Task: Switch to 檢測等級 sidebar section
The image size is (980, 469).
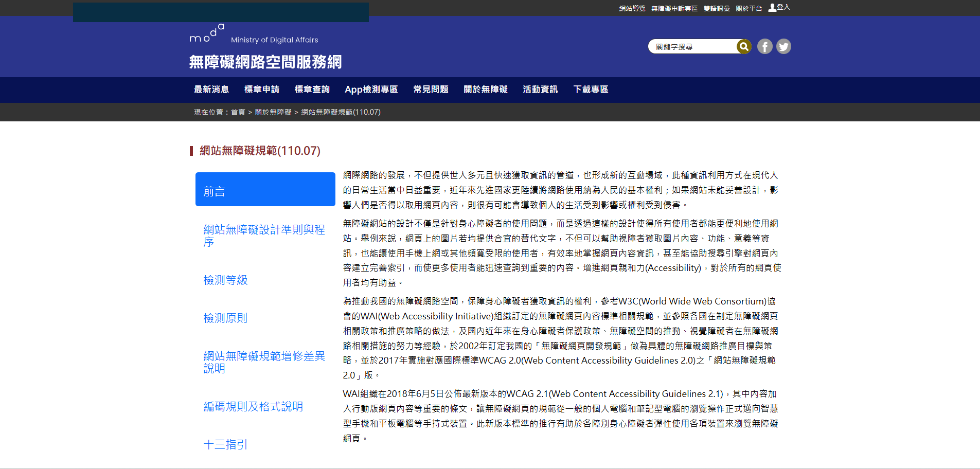Action: 226,280
